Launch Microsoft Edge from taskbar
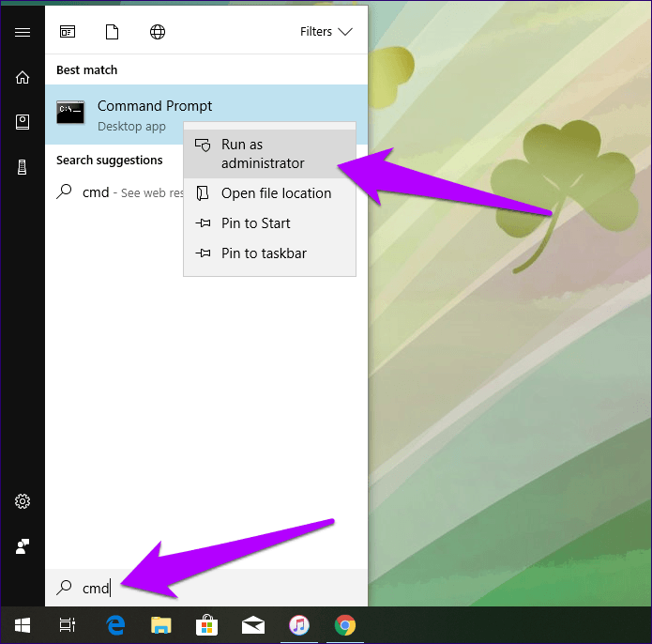 [x=115, y=625]
